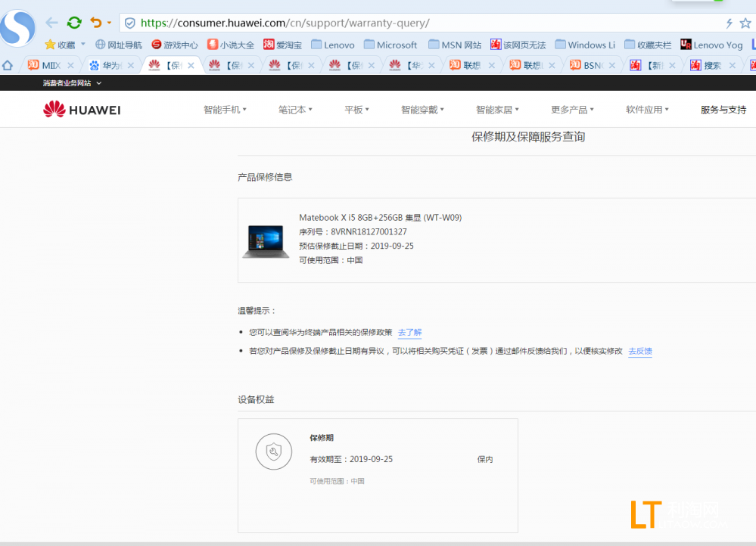Click the Matebook X laptop thumbnail
756x546 pixels.
(266, 241)
